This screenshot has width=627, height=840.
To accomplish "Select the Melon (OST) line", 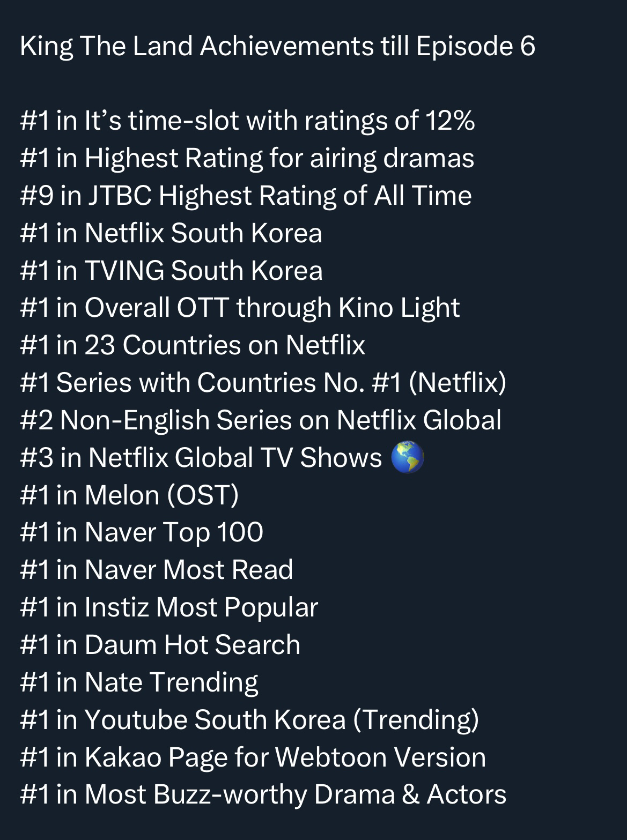I will click(129, 495).
